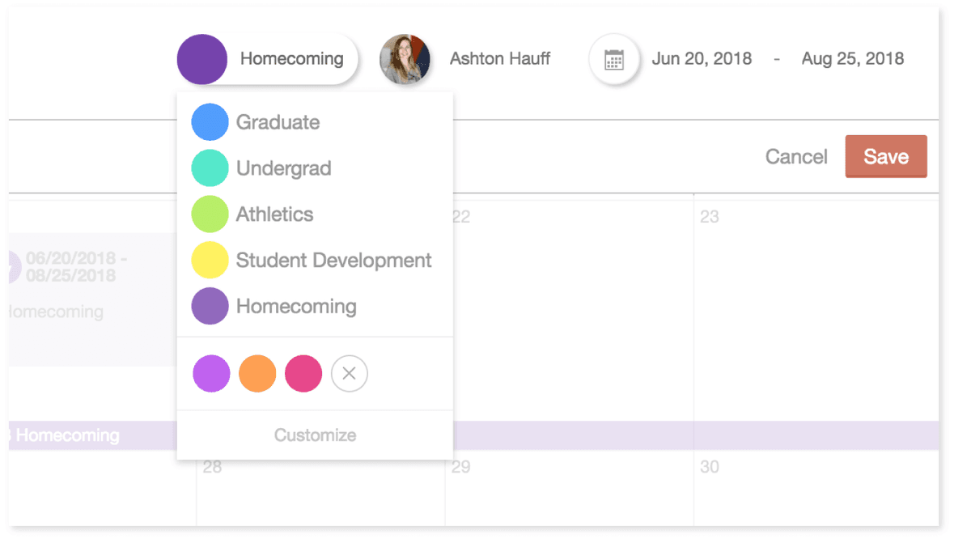Select the green Athletics color icon

tap(210, 214)
